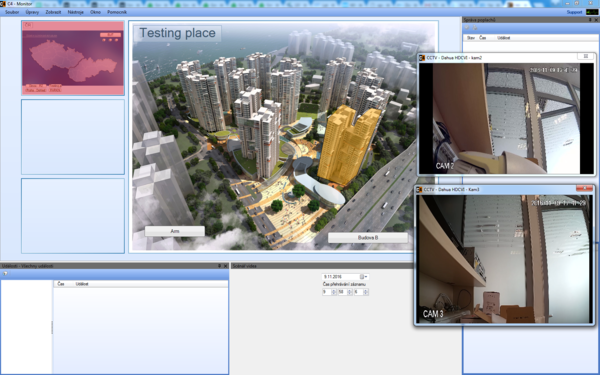
Task: Adjust the minutes spinner in playback time
Action: coord(349,292)
